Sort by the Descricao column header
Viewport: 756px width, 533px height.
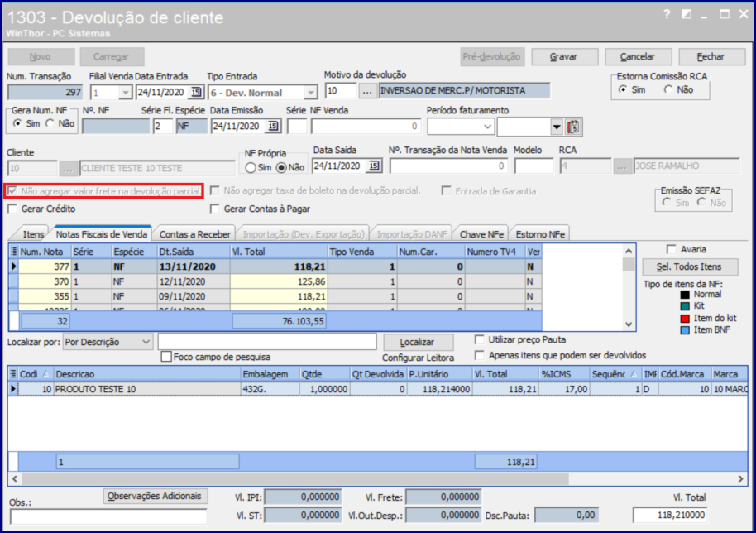point(147,374)
